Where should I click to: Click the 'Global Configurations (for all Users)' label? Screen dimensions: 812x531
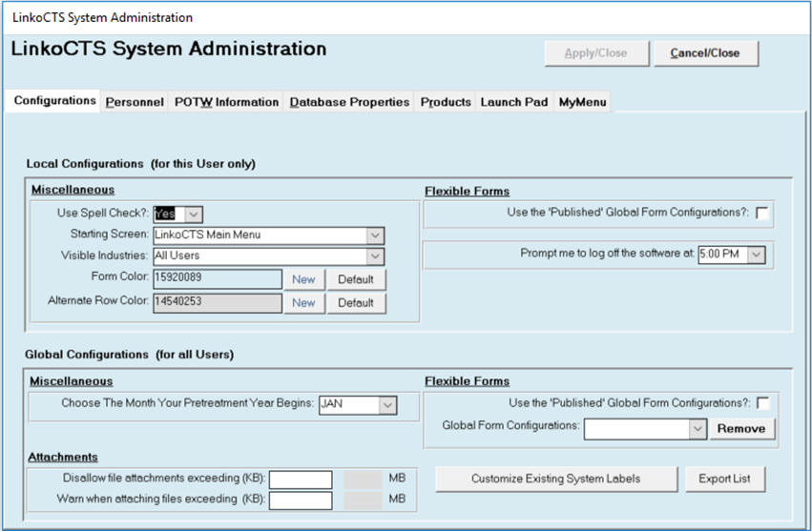pos(130,355)
